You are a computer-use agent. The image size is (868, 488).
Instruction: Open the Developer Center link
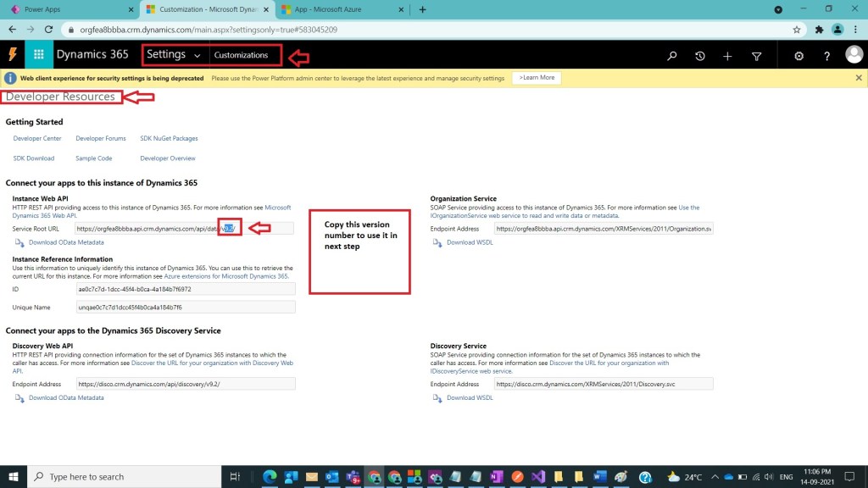pos(37,138)
